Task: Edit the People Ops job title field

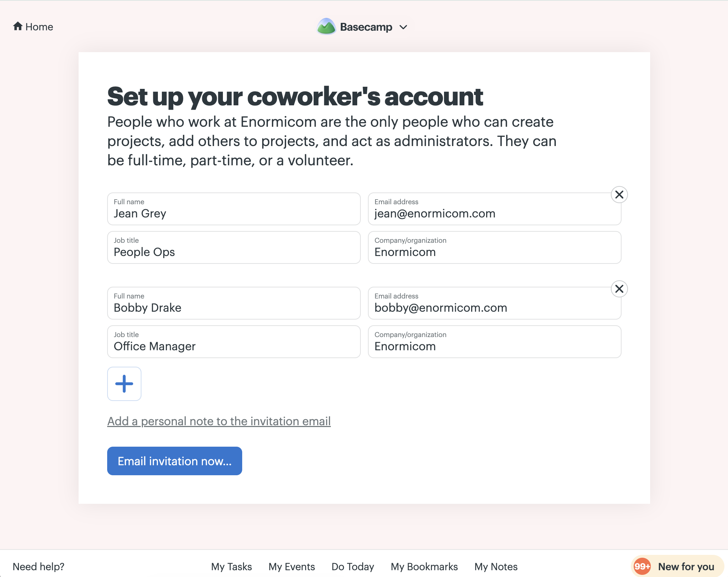Action: tap(234, 247)
